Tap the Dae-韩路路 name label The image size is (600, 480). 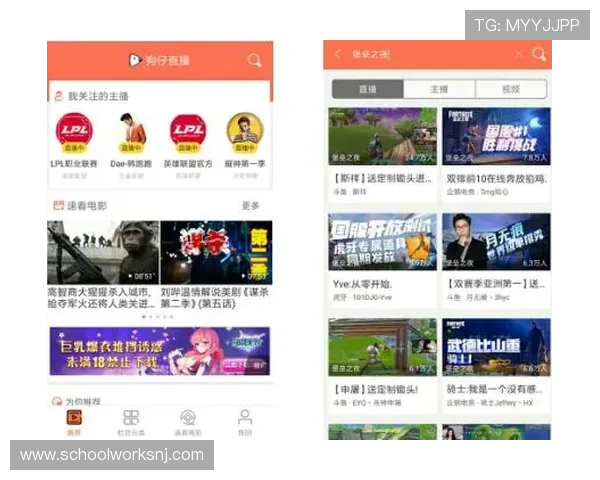coord(131,164)
